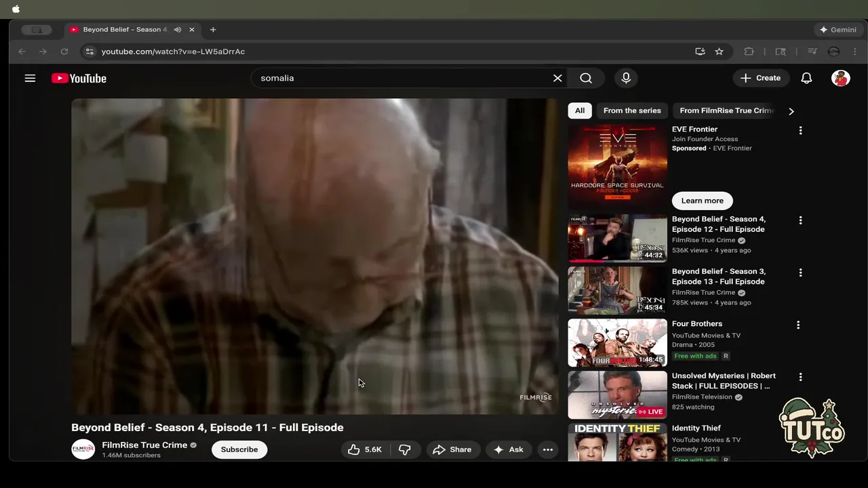Open the media controls icon in toolbar

tap(812, 52)
